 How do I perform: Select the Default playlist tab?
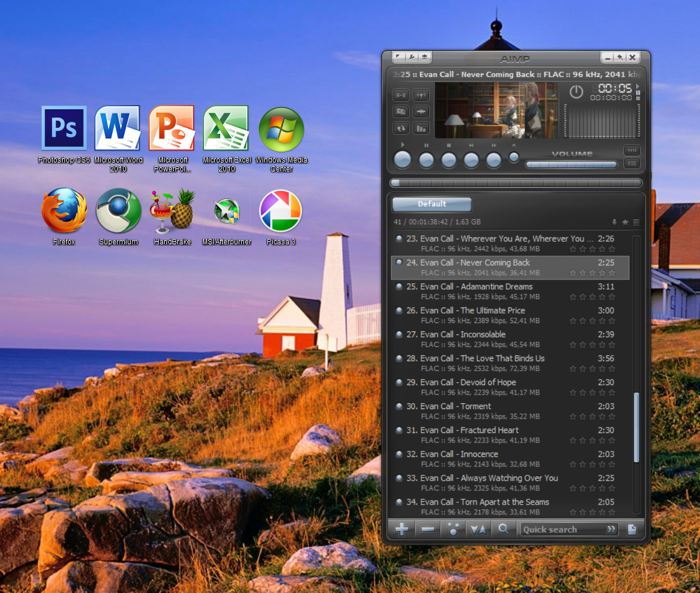coord(431,204)
